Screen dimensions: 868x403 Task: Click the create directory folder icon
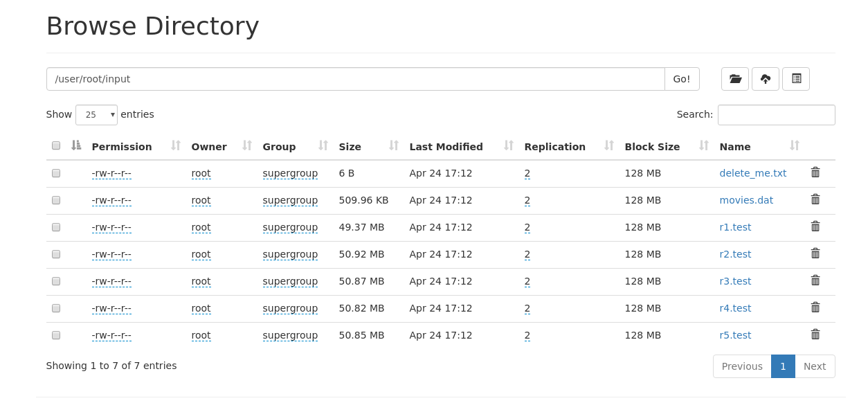735,79
